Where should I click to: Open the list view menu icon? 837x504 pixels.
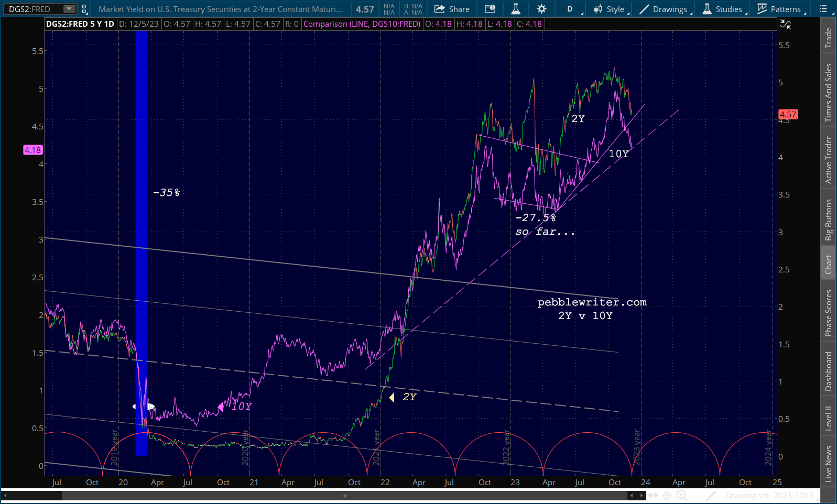point(823,9)
